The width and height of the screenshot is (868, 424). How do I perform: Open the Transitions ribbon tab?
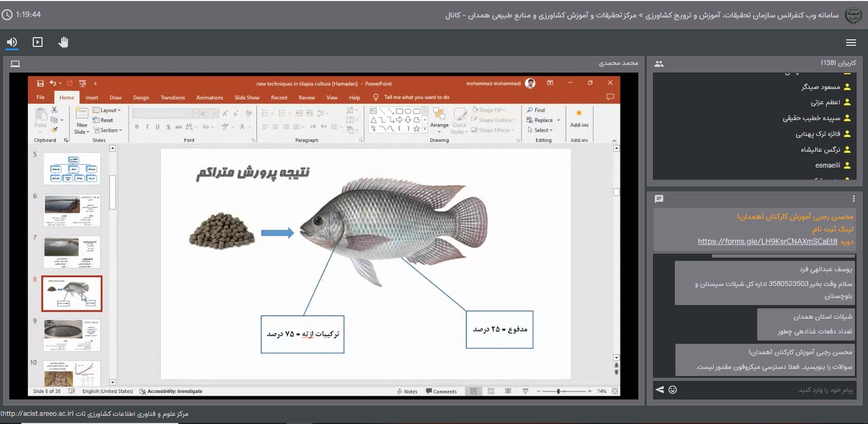[172, 98]
